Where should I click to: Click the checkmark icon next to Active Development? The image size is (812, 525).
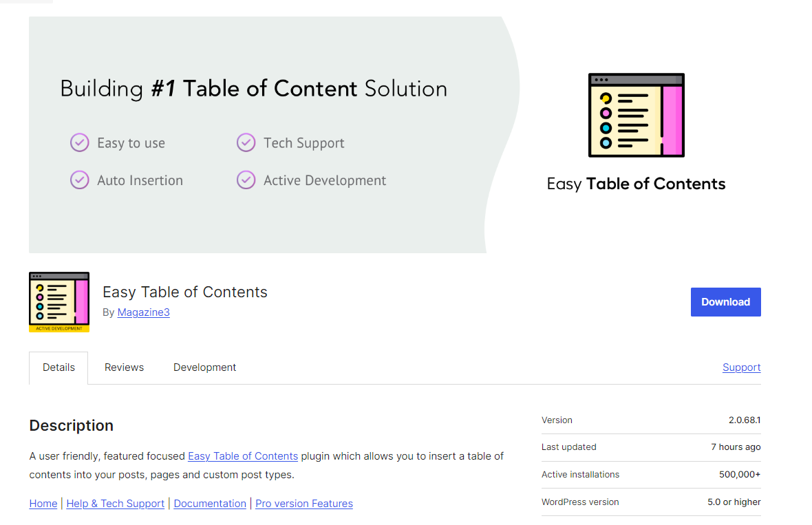tap(246, 180)
